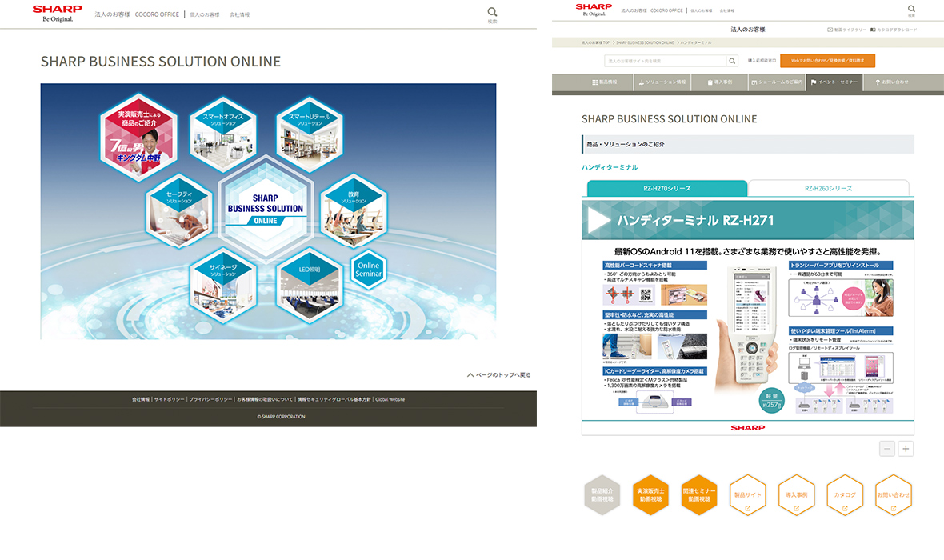Viewport: 944px width, 560px height.
Task: Click the search magnifier in the left page header
Action: click(492, 12)
